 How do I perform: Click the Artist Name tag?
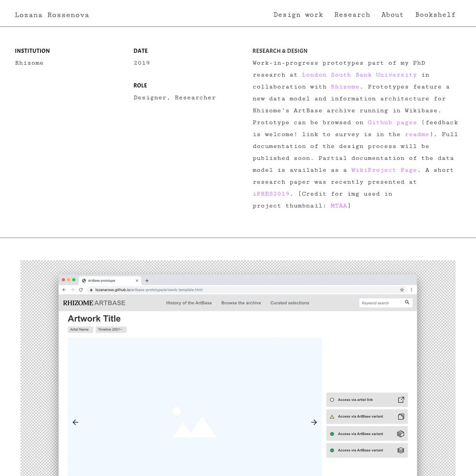point(80,329)
